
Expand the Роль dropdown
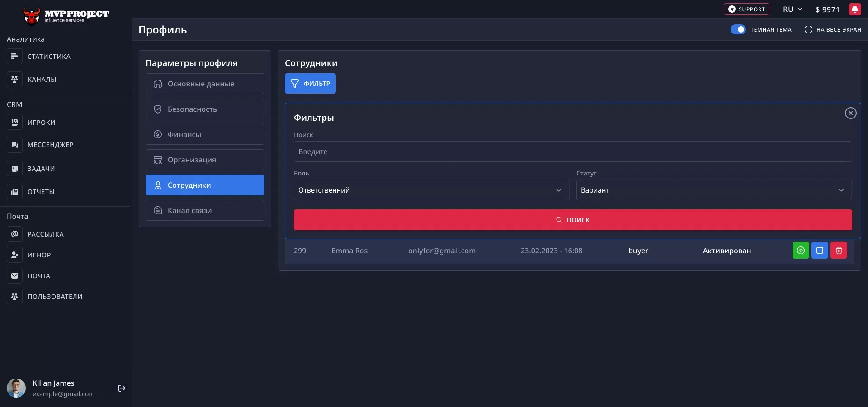click(x=431, y=190)
